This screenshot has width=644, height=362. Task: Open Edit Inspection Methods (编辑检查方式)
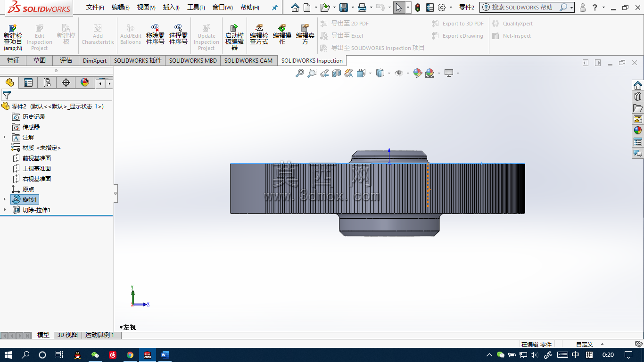click(259, 34)
